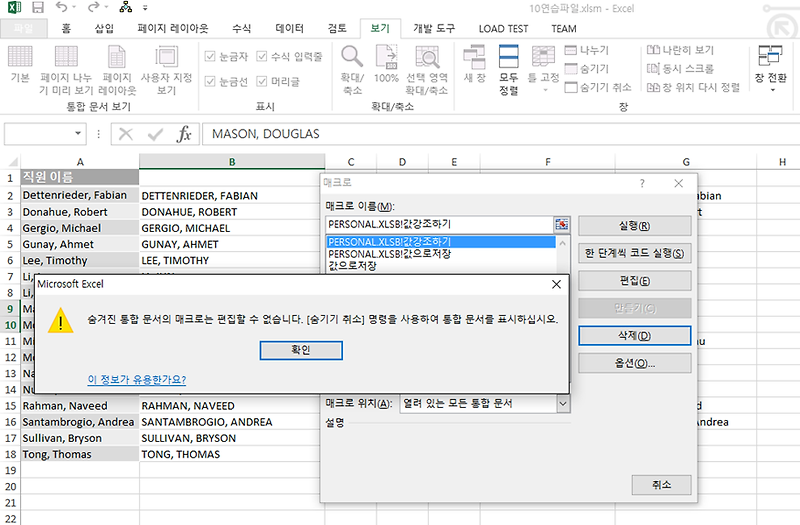This screenshot has height=525, width=800.
Task: Click 확인 (OK) in the warning dialog
Action: coord(301,350)
